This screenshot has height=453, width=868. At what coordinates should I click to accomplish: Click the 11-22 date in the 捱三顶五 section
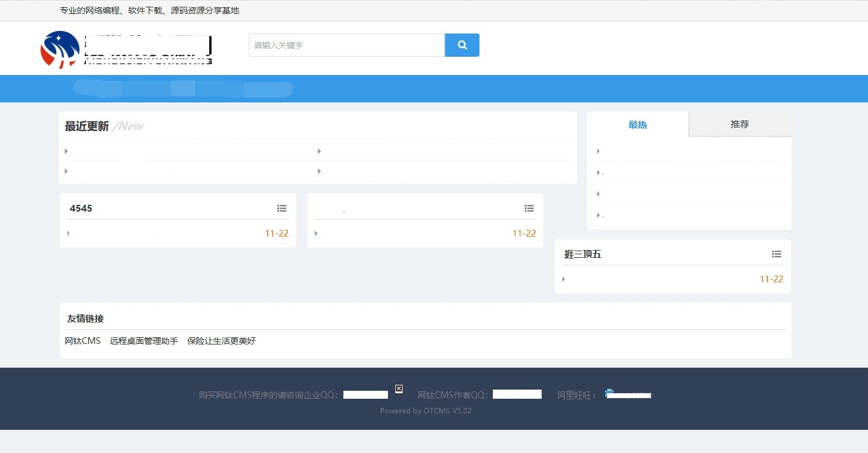click(x=770, y=279)
